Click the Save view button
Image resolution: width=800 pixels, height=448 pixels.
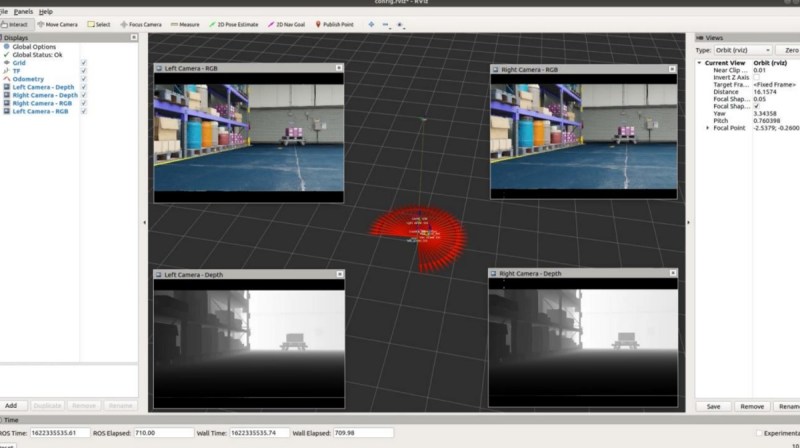tap(713, 407)
